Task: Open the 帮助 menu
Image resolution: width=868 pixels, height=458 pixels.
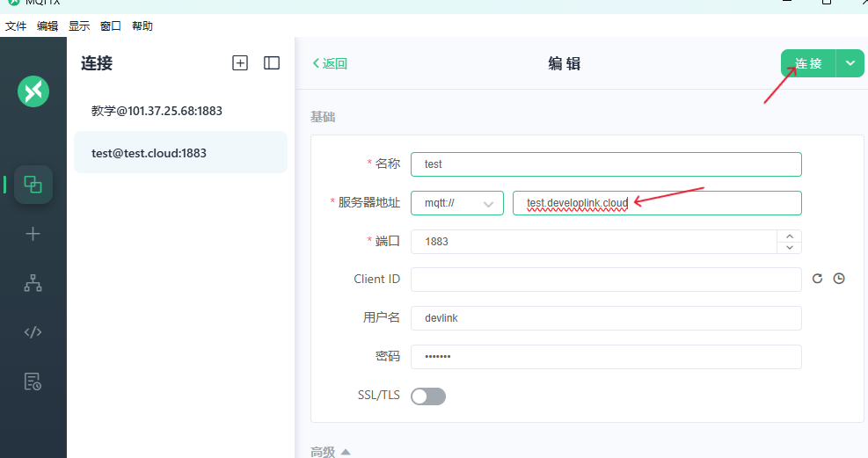Action: click(x=142, y=26)
